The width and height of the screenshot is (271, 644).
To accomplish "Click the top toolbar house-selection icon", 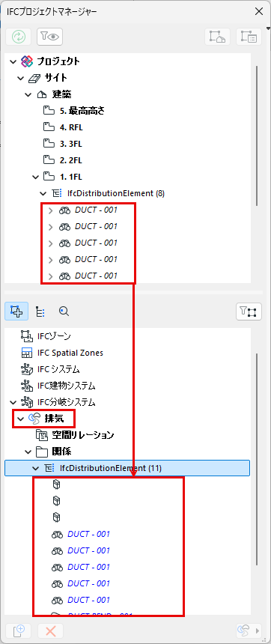I will pos(217,37).
